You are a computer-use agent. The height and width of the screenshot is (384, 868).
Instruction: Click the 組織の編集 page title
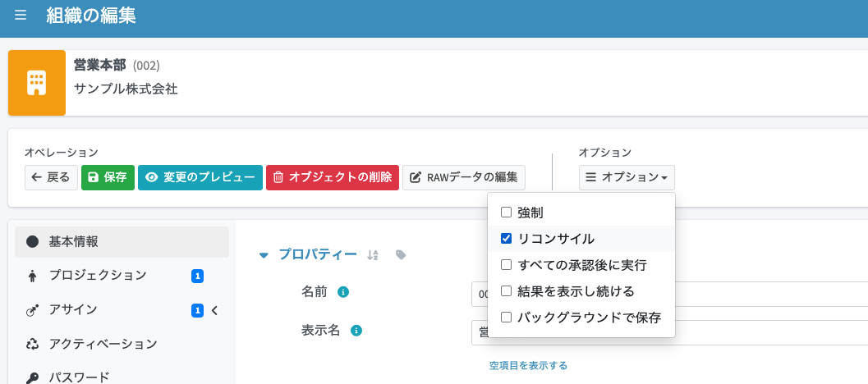(x=91, y=16)
